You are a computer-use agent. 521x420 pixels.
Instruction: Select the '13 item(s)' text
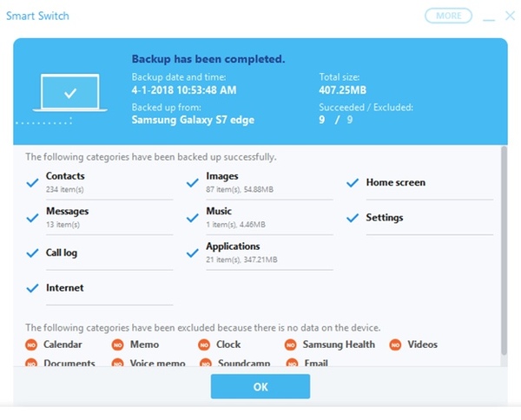pyautogui.click(x=63, y=225)
